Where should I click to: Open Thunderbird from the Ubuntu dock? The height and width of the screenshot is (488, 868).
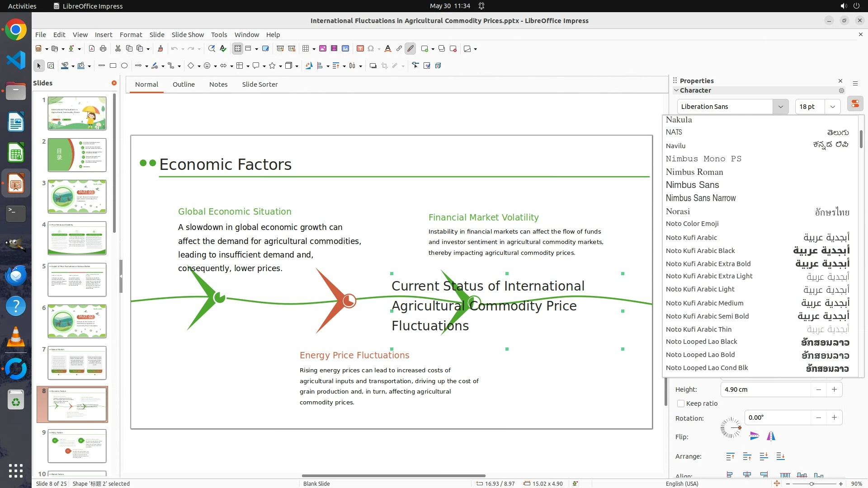coord(16,275)
